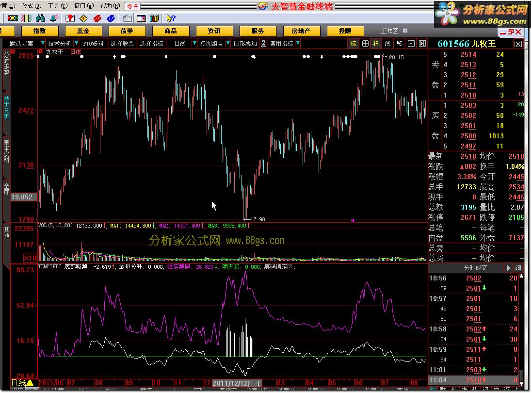This screenshot has height=393, width=532.
Task: Switch to the 债券 tab
Action: pos(127,31)
